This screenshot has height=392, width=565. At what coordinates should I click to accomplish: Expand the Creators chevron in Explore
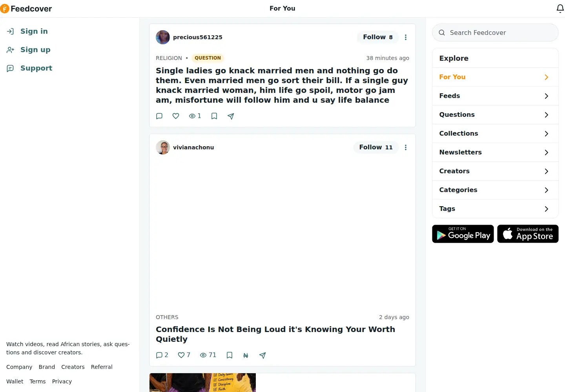[546, 171]
